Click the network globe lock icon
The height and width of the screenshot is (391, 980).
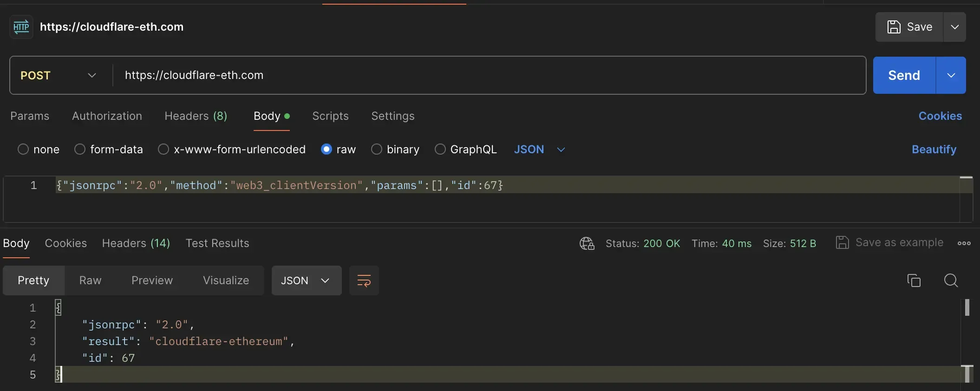pyautogui.click(x=587, y=243)
